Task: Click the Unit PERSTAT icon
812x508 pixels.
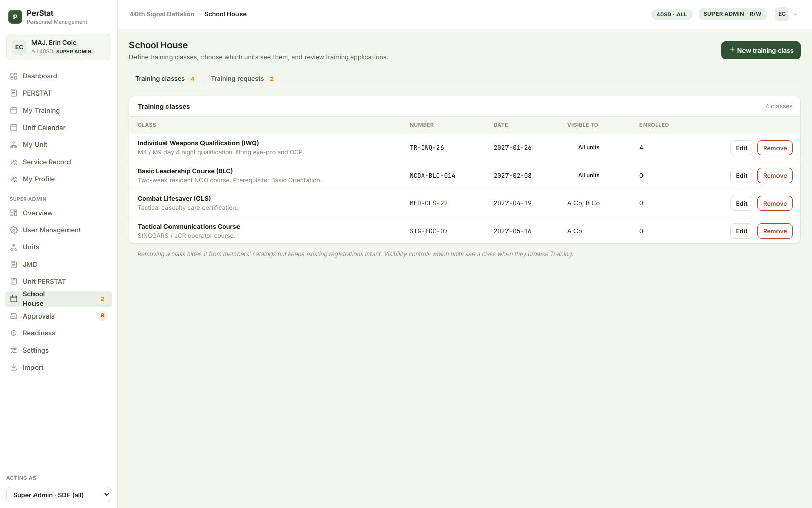Action: click(14, 282)
